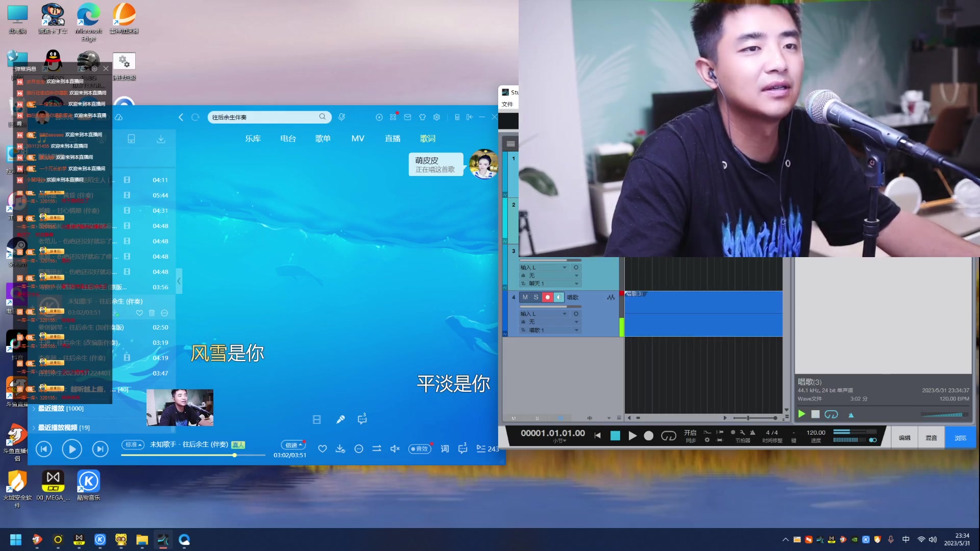The width and height of the screenshot is (980, 551).
Task: Stop the DAW transport
Action: pyautogui.click(x=615, y=436)
